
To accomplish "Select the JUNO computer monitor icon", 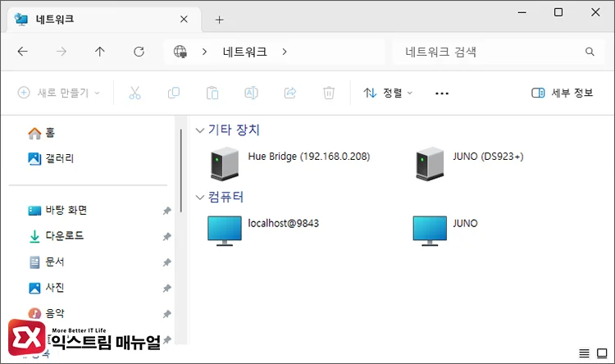I will point(430,230).
